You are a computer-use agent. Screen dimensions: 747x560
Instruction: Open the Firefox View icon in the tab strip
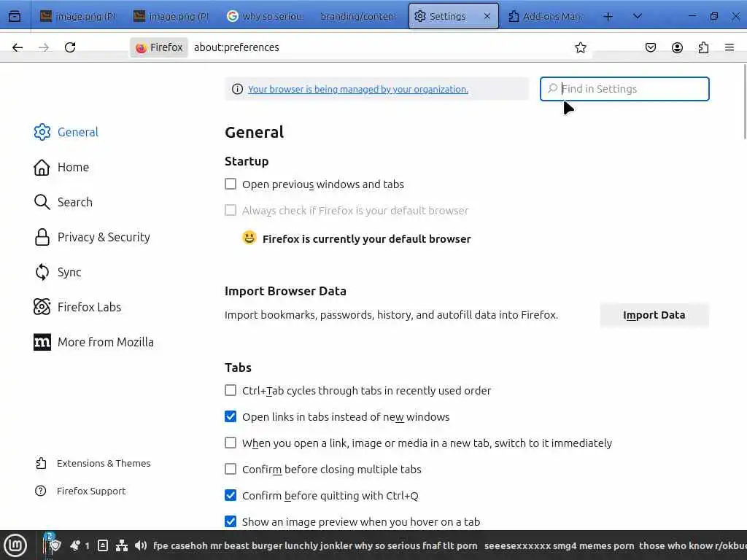pyautogui.click(x=15, y=16)
